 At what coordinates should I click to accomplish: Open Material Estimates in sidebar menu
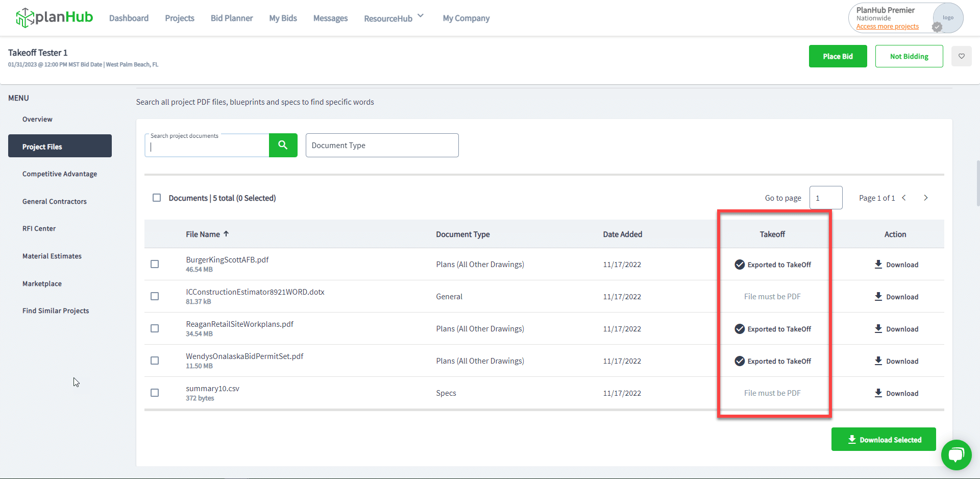coord(52,256)
